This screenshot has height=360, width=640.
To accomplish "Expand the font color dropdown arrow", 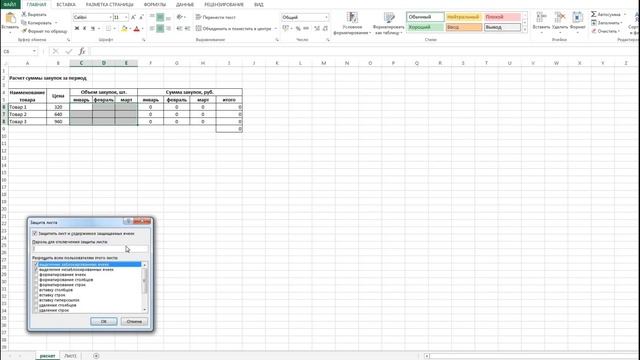I will point(142,29).
